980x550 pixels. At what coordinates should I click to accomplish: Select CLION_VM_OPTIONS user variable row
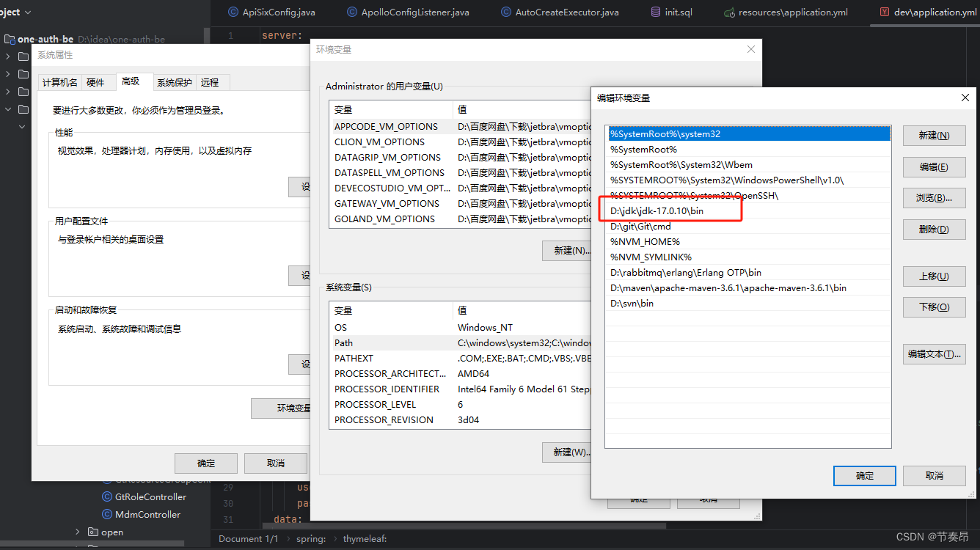(x=461, y=142)
